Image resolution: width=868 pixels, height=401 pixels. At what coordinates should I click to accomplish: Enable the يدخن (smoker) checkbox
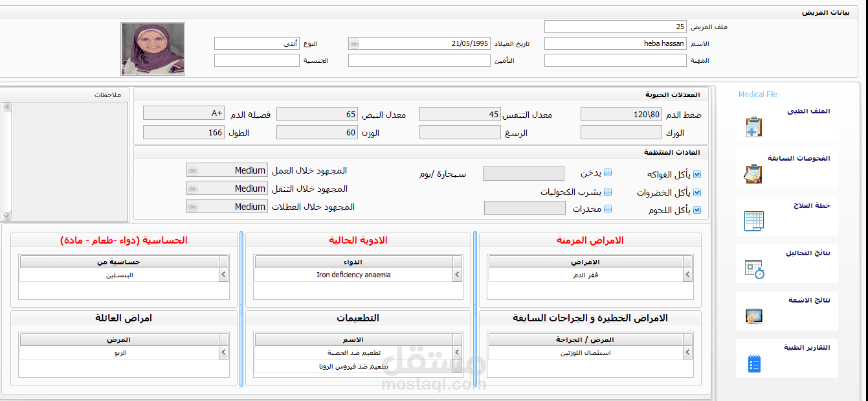[608, 172]
